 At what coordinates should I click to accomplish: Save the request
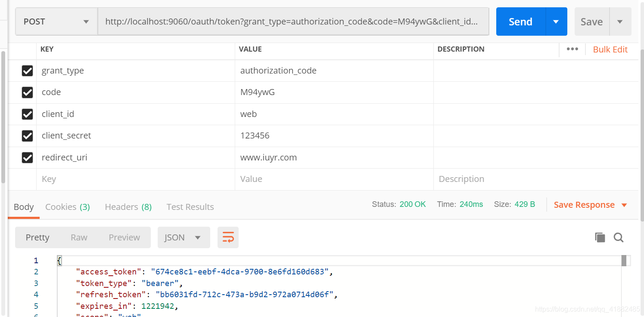(592, 22)
